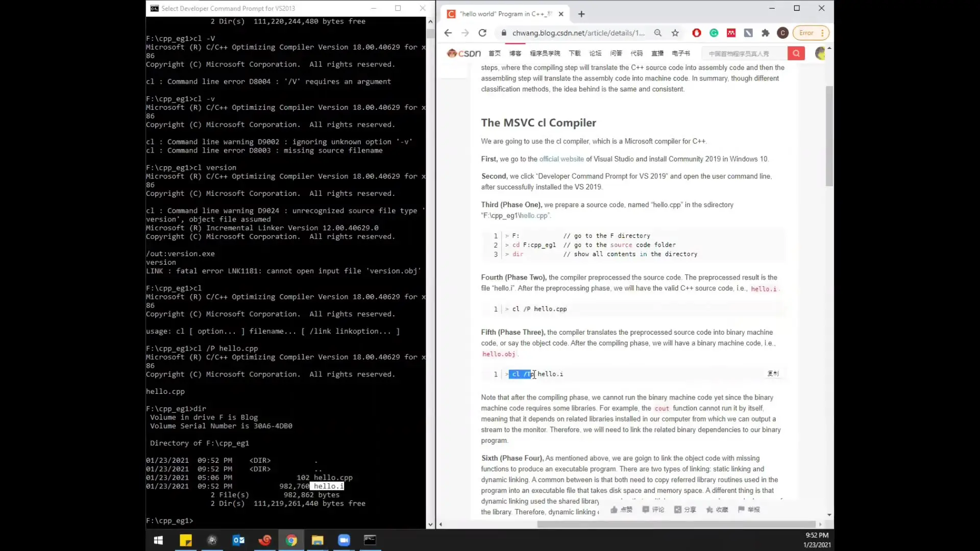Go to CSDN logo homepage
Screen dimensions: 980x551
pyautogui.click(x=463, y=53)
